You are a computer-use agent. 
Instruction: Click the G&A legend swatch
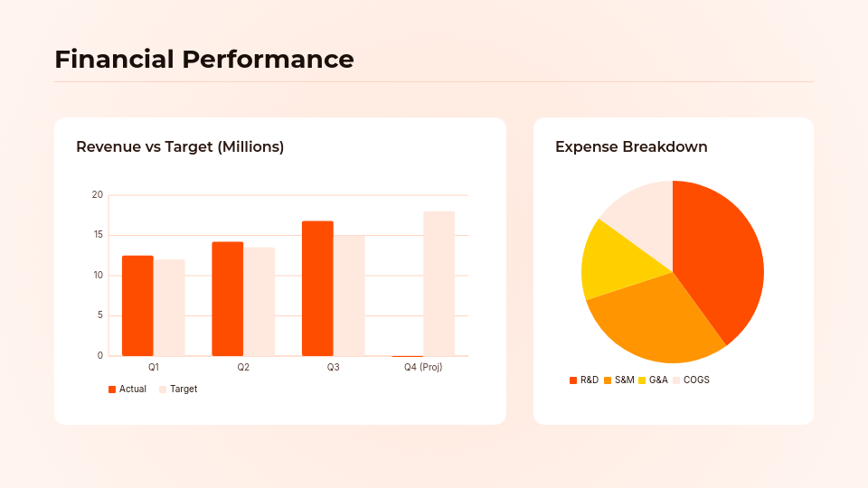642,380
